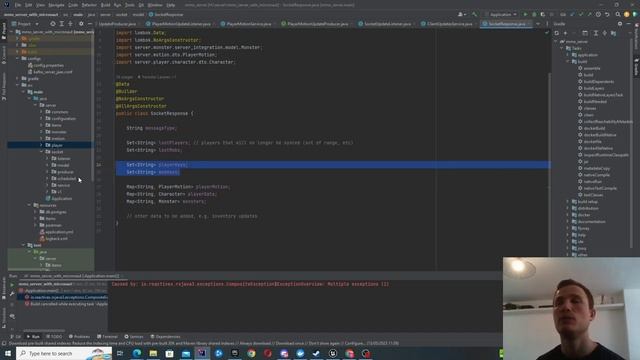
Task: Click the Select Opened File target icon
Action: point(53,24)
